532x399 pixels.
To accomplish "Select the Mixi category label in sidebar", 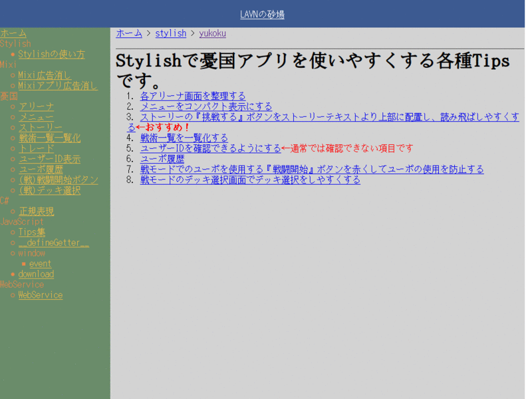I will (8, 65).
